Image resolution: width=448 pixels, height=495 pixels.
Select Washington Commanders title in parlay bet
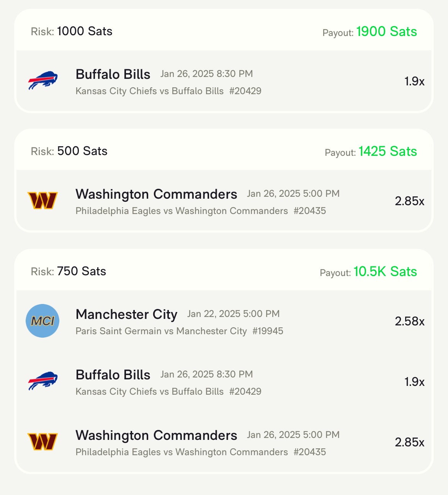point(156,435)
